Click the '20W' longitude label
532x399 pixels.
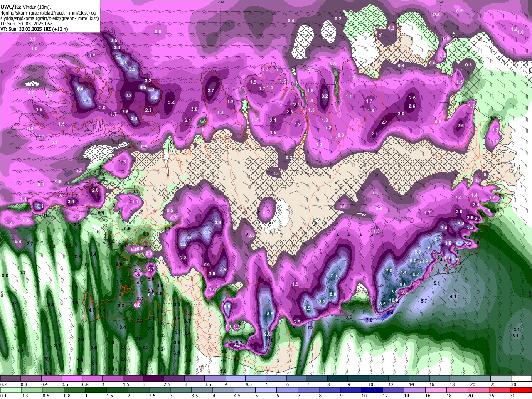[x=221, y=2]
